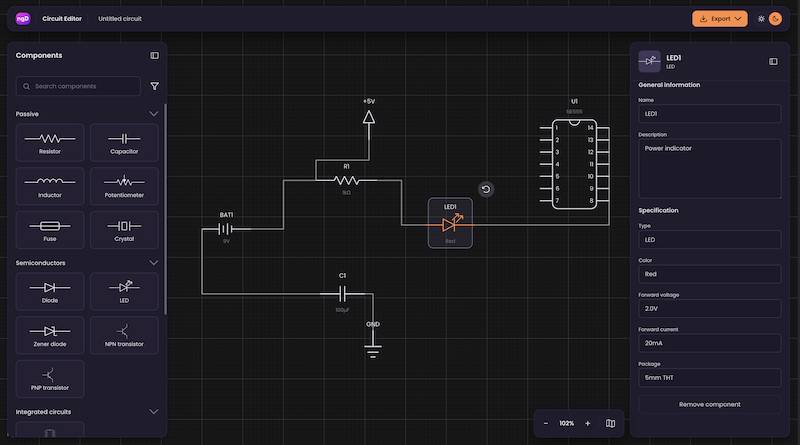Viewport: 800px width, 445px height.
Task: Click the 100µF label under C1
Action: [x=342, y=310]
